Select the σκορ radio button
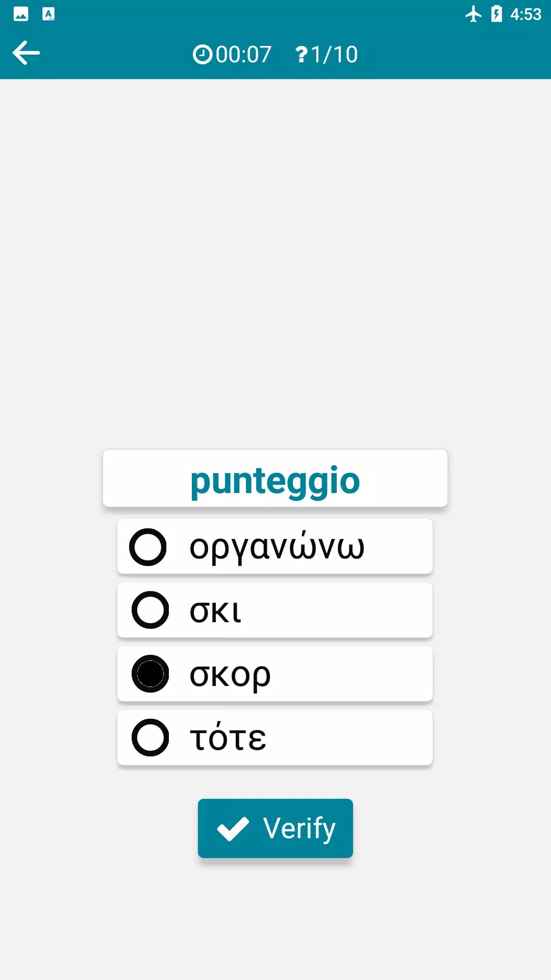 (150, 674)
